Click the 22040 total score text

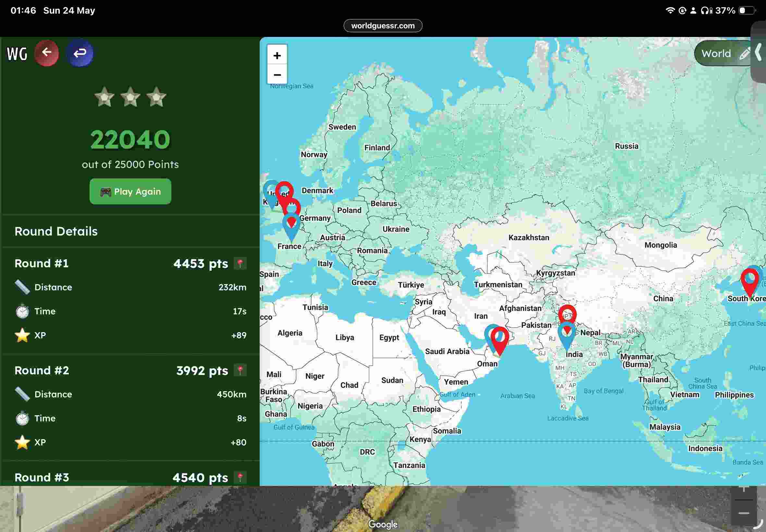tap(130, 139)
